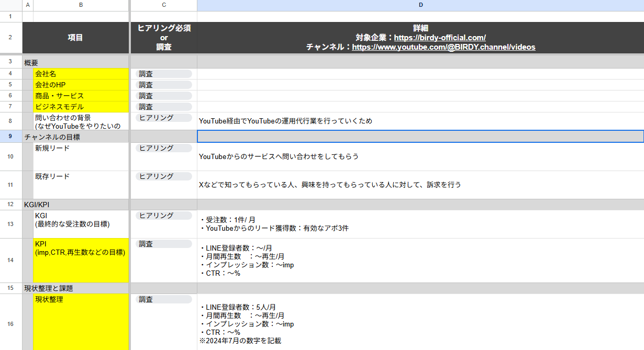644x350 pixels.
Task: Select the yellow 商品・サービス cell
Action: click(x=81, y=96)
